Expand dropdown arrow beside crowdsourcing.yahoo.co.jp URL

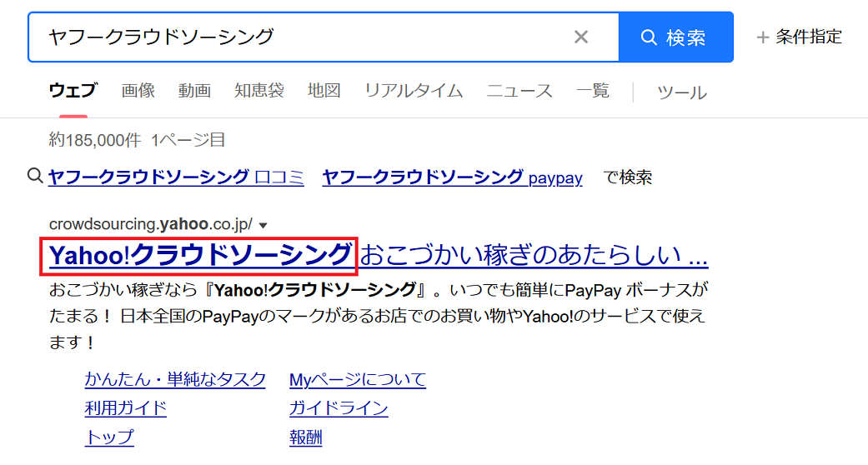[x=263, y=225]
